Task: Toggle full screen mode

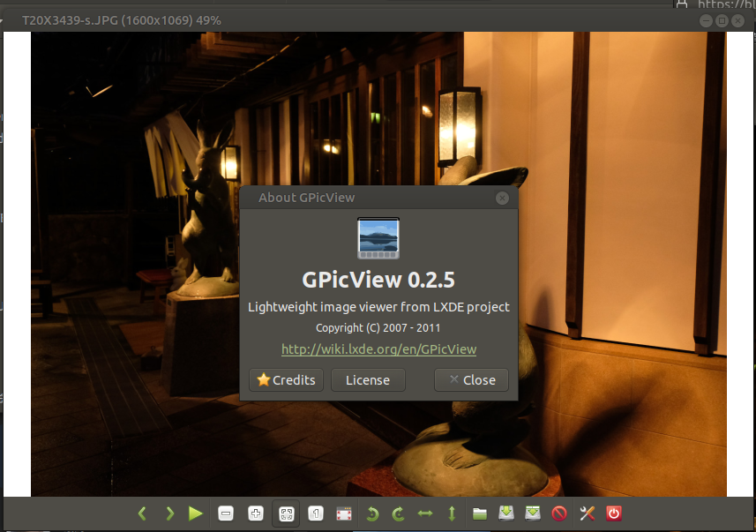Action: point(343,513)
